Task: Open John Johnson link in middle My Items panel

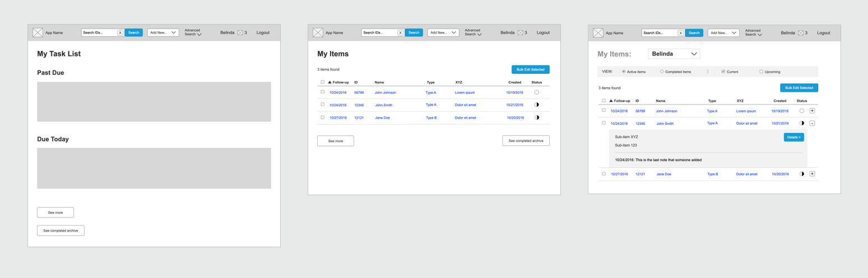Action: [x=386, y=93]
